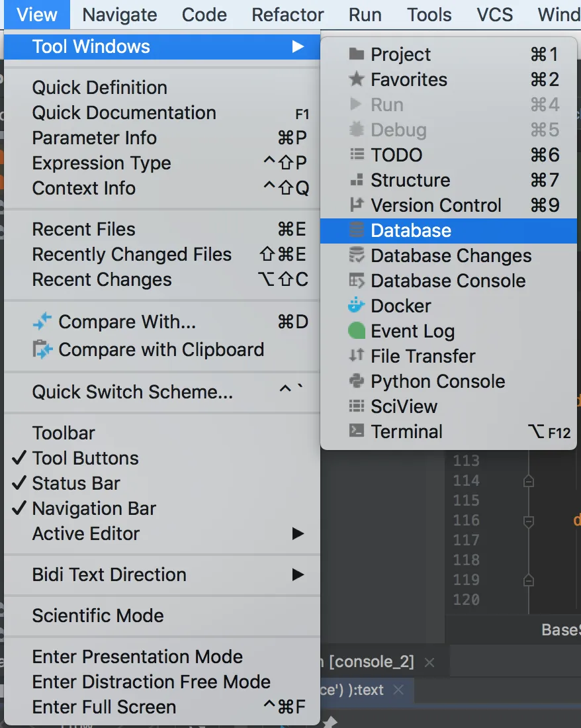Open the Navigate menu
This screenshot has height=728, width=581.
[x=119, y=14]
